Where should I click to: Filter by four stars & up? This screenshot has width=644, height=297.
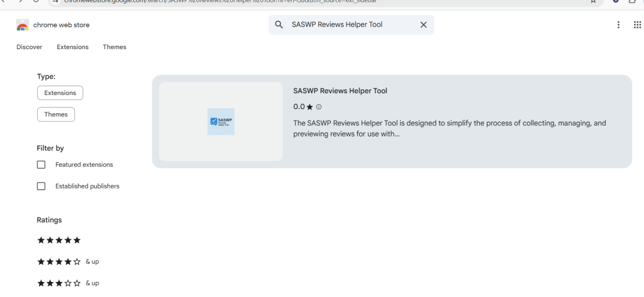[x=68, y=262]
